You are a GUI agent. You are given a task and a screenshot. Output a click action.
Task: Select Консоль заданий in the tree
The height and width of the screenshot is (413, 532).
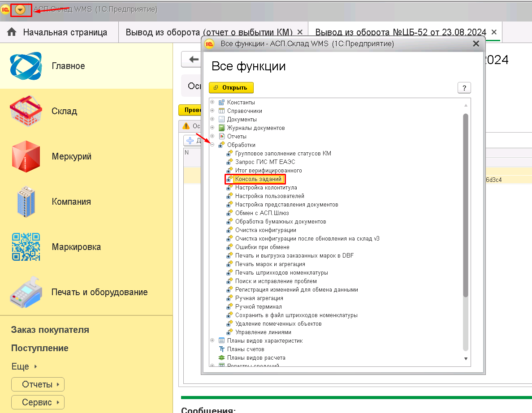pos(258,179)
